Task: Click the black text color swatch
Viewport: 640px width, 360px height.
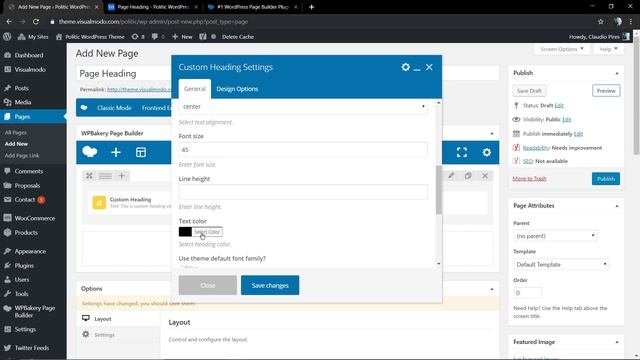Action: (185, 232)
